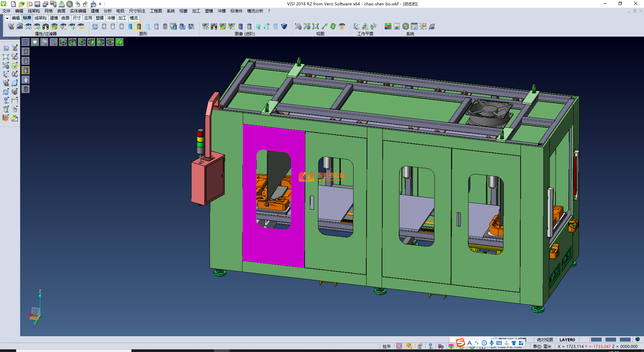Click the wrench settings icon in 系统 group
This screenshot has height=352, width=644.
(406, 27)
